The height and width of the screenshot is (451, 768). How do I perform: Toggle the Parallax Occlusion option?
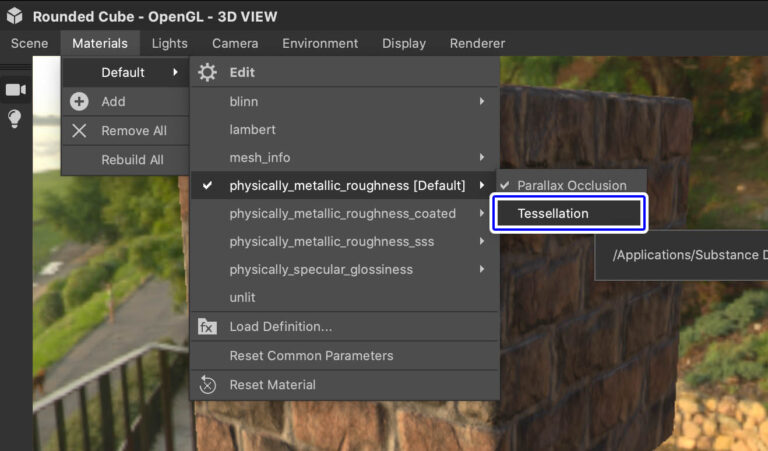coord(571,186)
